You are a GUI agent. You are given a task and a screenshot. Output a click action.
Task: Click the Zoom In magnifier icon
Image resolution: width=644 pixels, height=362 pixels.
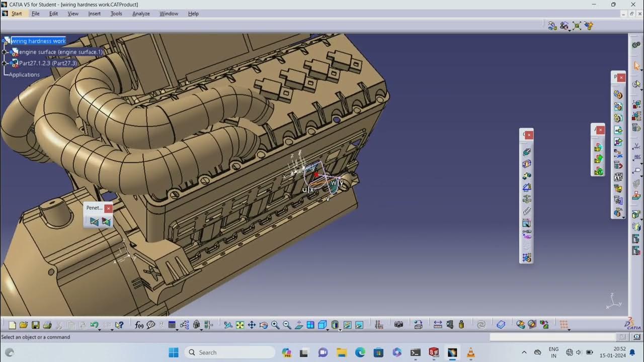pos(275,325)
